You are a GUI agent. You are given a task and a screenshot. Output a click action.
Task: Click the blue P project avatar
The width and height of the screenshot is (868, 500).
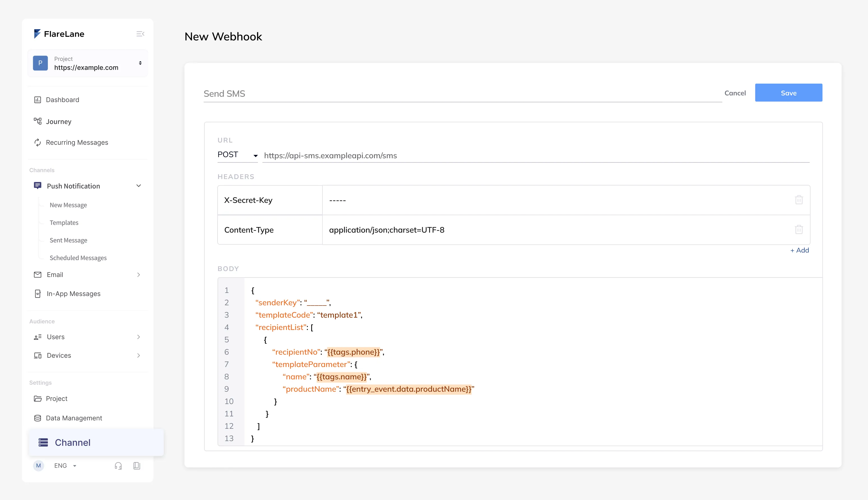pyautogui.click(x=40, y=63)
